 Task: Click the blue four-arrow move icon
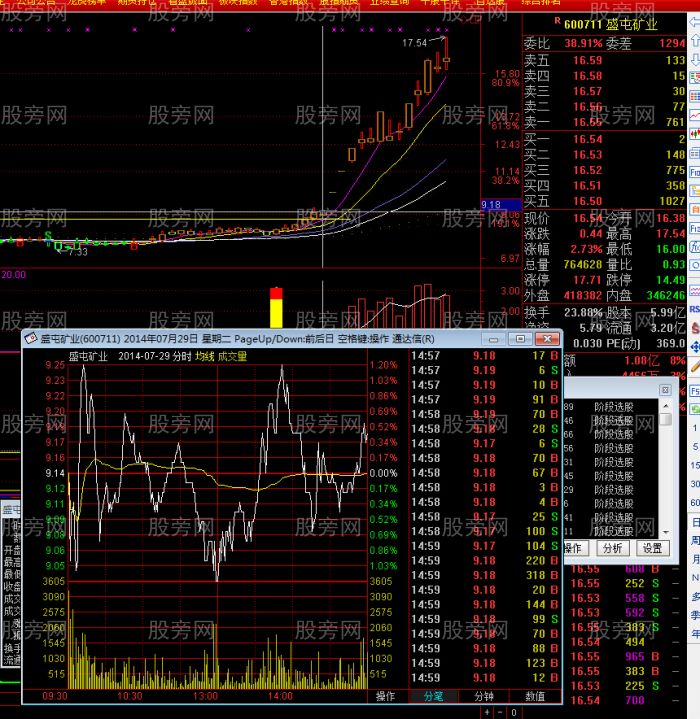[x=695, y=347]
